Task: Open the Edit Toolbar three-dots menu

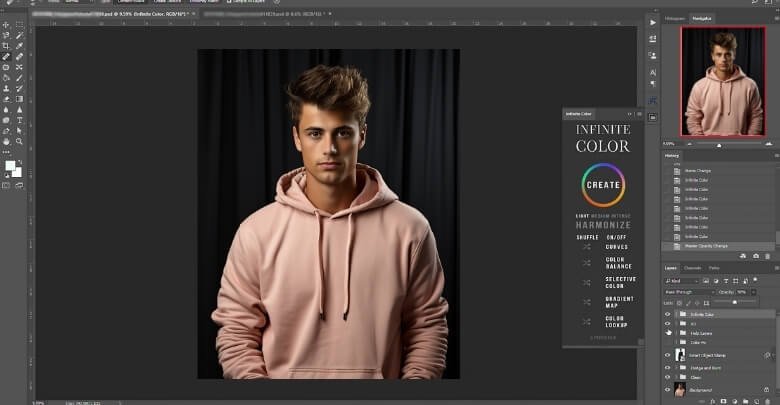Action: (x=6, y=152)
